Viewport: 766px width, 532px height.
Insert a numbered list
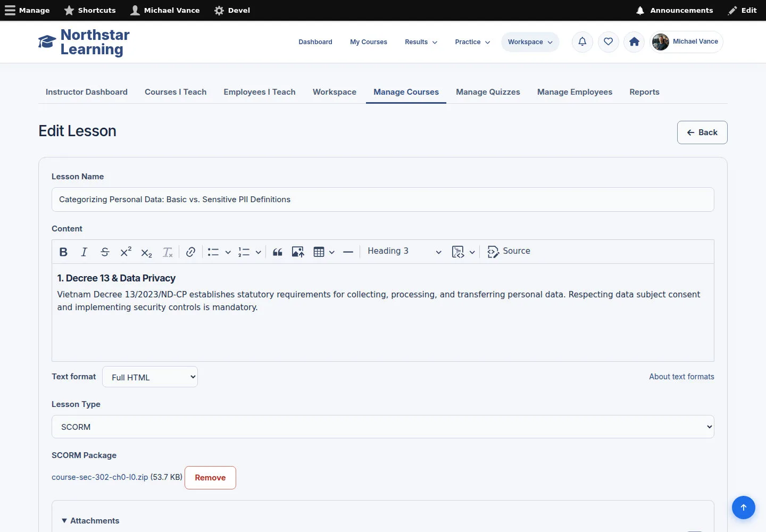pos(244,252)
